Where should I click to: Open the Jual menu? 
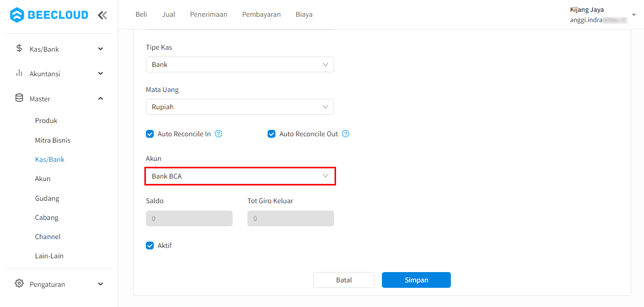169,14
